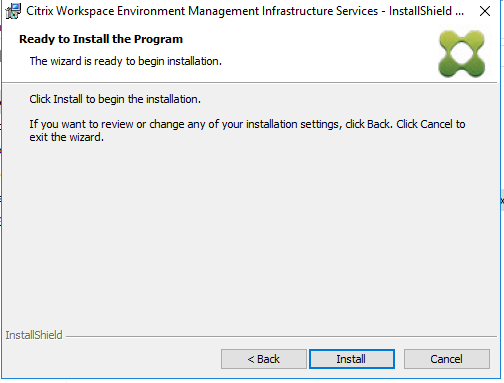Viewport: 504px width, 383px height.
Task: Go back using the < Back button
Action: point(264,359)
